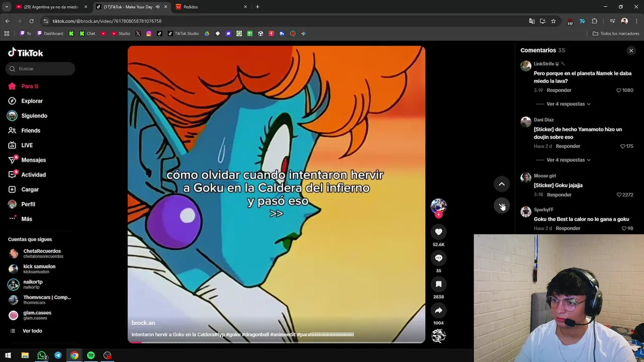The width and height of the screenshot is (644, 362).
Task: Reload the page
Action: [x=31, y=21]
